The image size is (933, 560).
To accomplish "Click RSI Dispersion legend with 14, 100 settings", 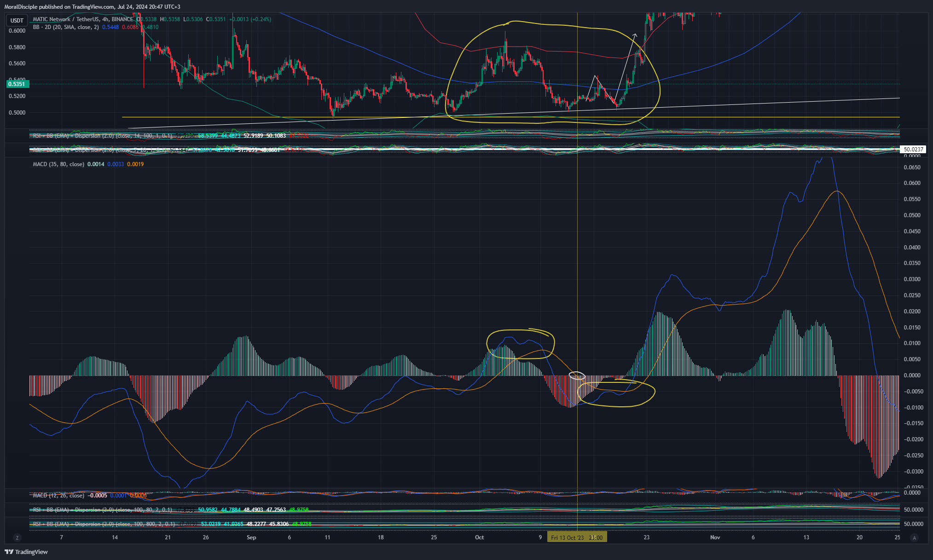I will pos(103,136).
